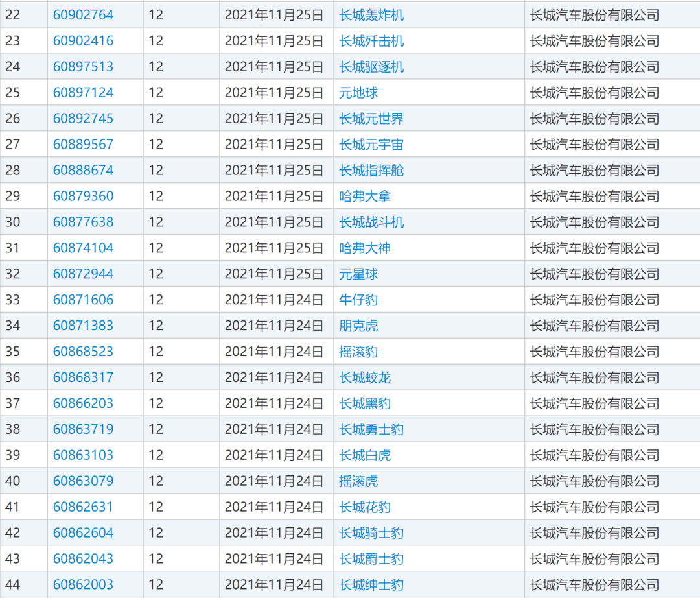Click the applicant company in the 长城蛟龙 row
The image size is (700, 598).
(x=594, y=377)
